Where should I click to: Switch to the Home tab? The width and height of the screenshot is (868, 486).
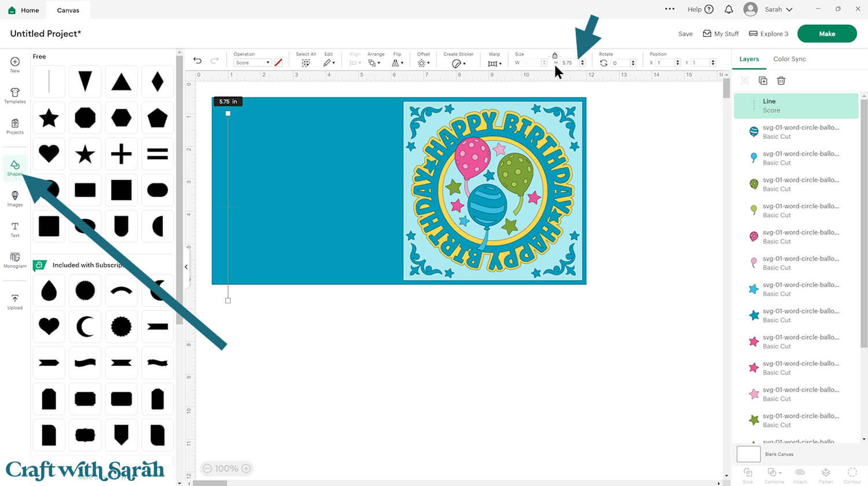click(x=24, y=10)
